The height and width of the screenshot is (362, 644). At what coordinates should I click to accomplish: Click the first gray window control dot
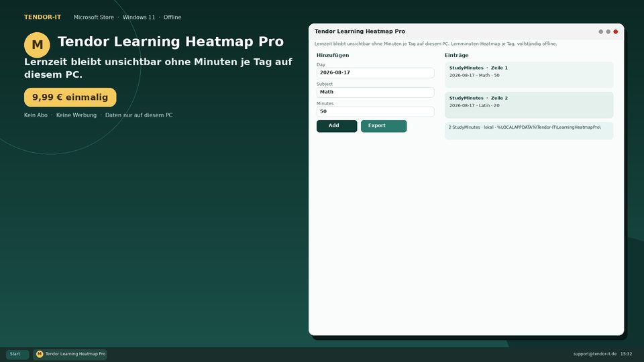(601, 32)
